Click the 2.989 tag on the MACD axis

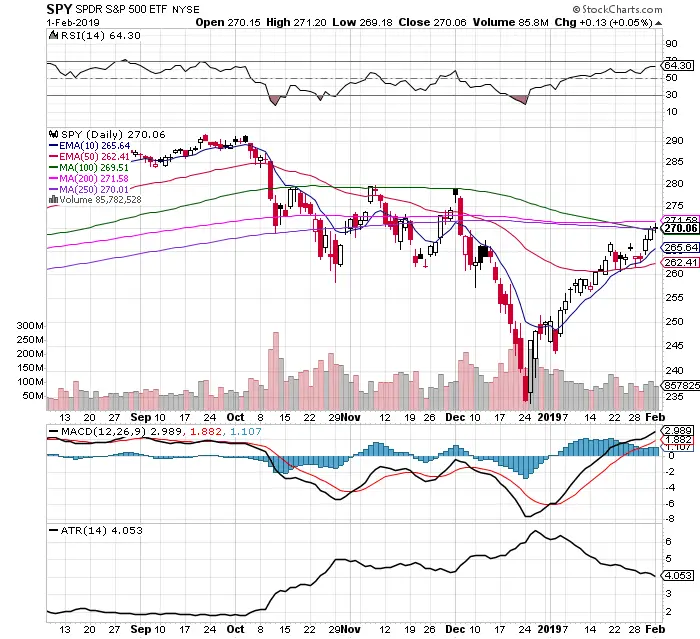(x=678, y=430)
